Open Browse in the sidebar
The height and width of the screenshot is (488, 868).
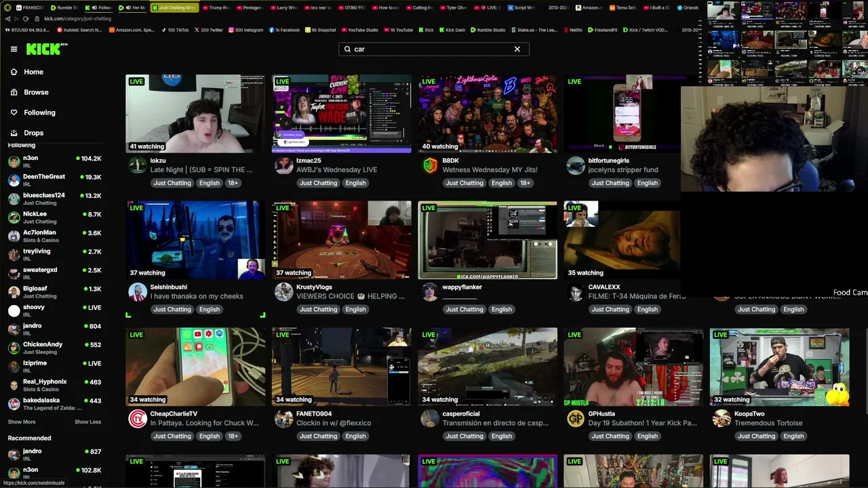[x=36, y=92]
